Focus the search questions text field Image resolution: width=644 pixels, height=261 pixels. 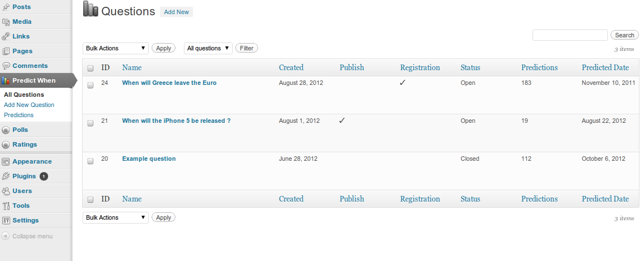click(x=570, y=35)
